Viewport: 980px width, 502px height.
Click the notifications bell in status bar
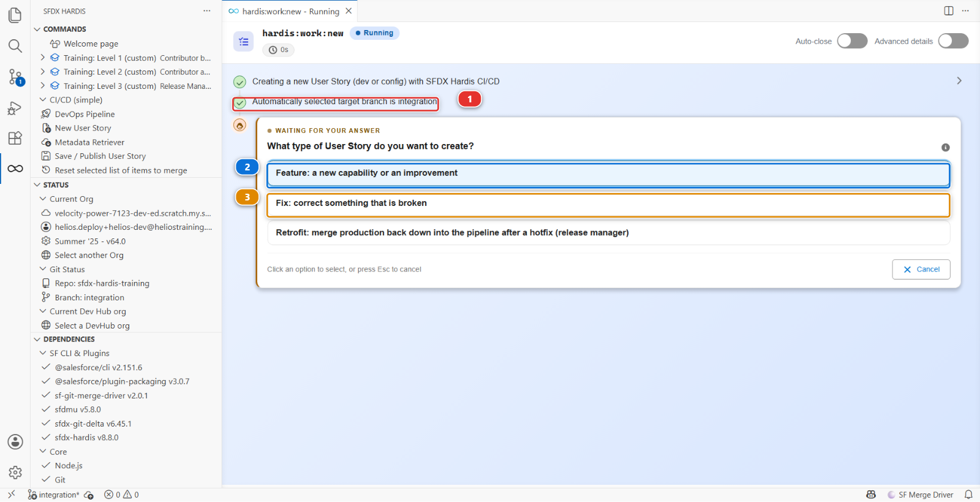968,495
